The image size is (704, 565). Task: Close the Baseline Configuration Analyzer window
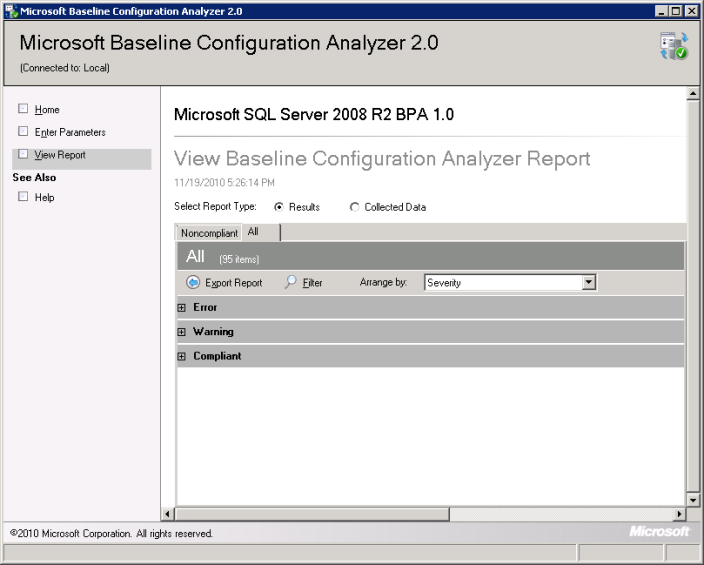point(691,11)
